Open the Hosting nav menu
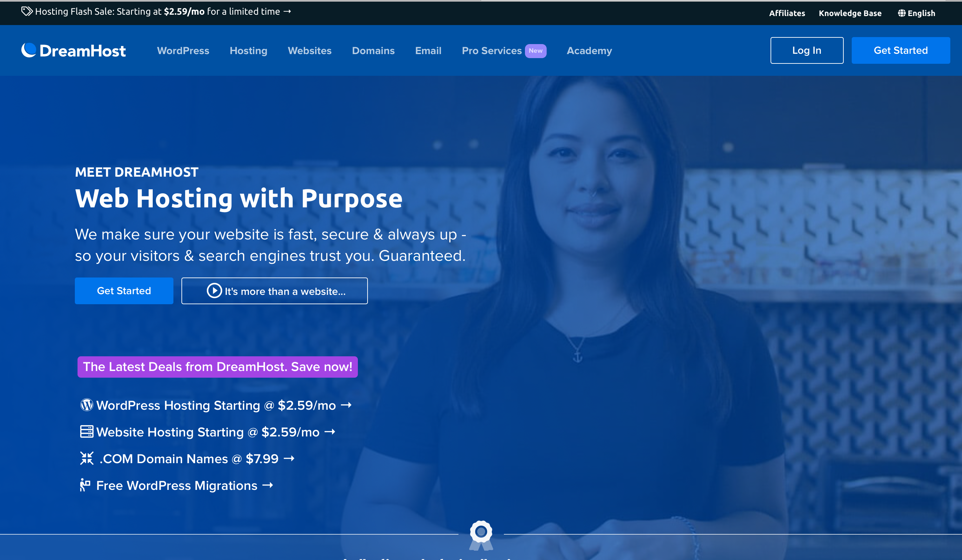The width and height of the screenshot is (962, 560). 249,51
